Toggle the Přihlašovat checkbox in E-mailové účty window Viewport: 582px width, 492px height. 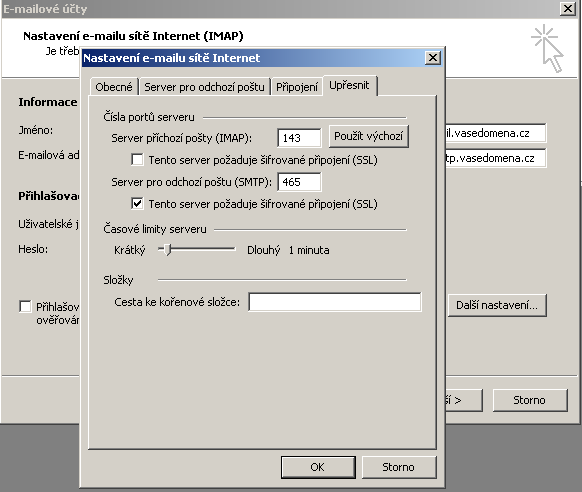click(25, 306)
